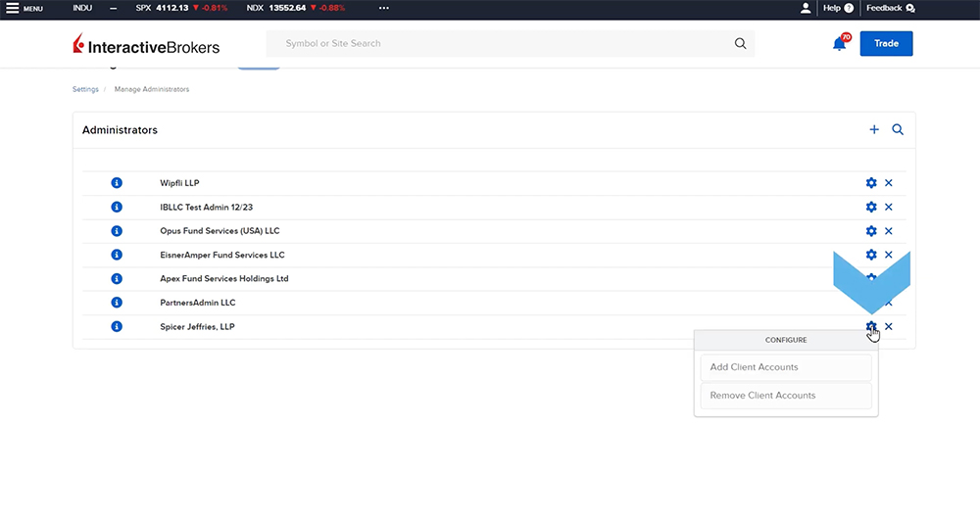Open the Feedback option

[x=890, y=8]
